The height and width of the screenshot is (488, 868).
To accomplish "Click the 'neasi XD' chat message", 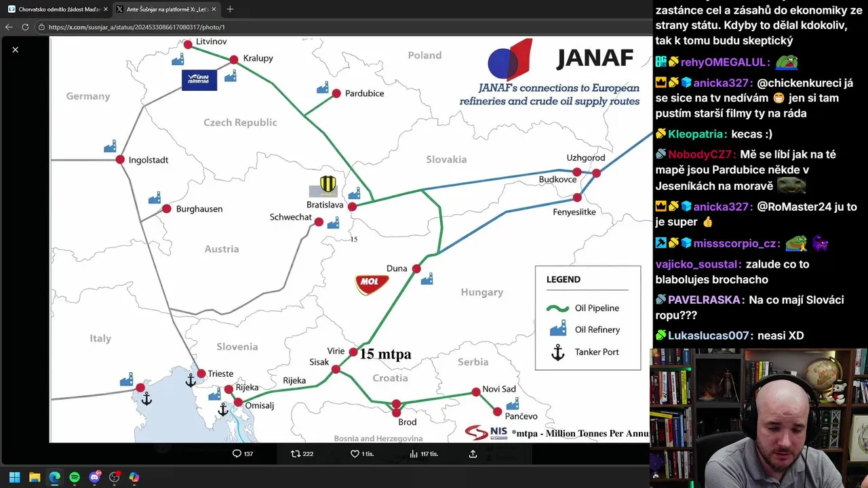I will [781, 335].
